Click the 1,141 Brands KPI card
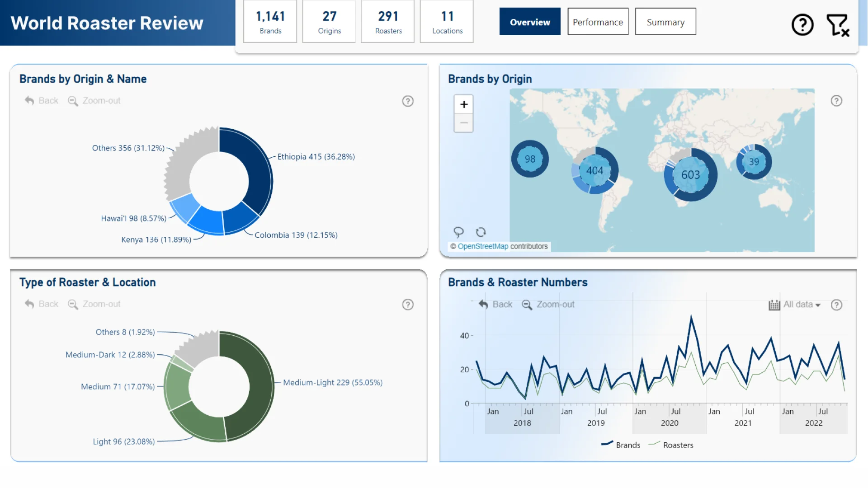 tap(270, 22)
